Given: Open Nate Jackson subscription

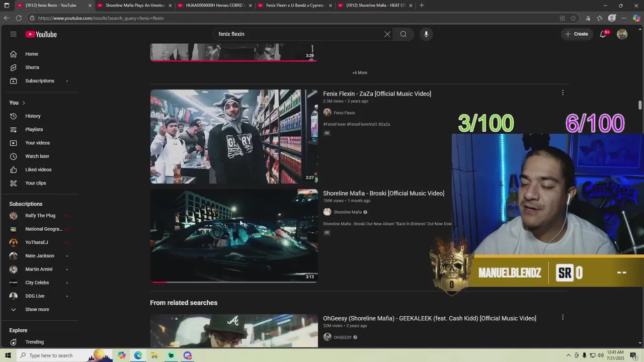Looking at the screenshot, I should tap(40, 256).
